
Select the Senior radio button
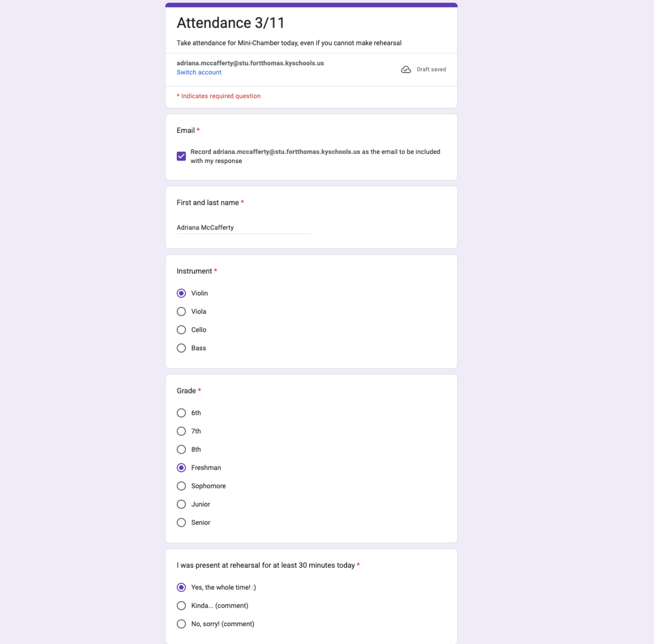pyautogui.click(x=181, y=523)
